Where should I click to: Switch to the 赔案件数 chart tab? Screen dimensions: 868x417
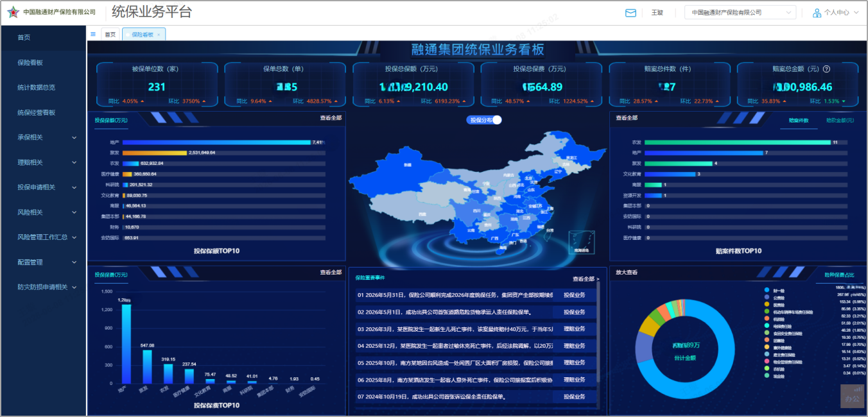(x=798, y=121)
